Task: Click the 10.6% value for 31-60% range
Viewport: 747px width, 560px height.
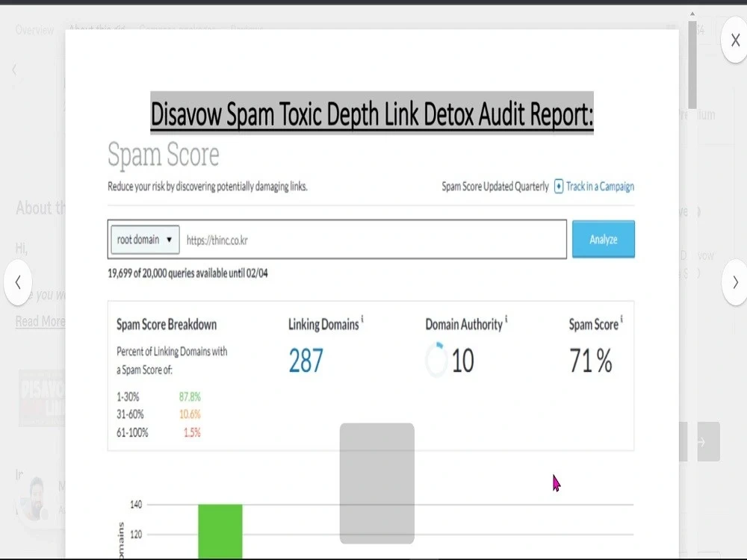Action: click(190, 414)
